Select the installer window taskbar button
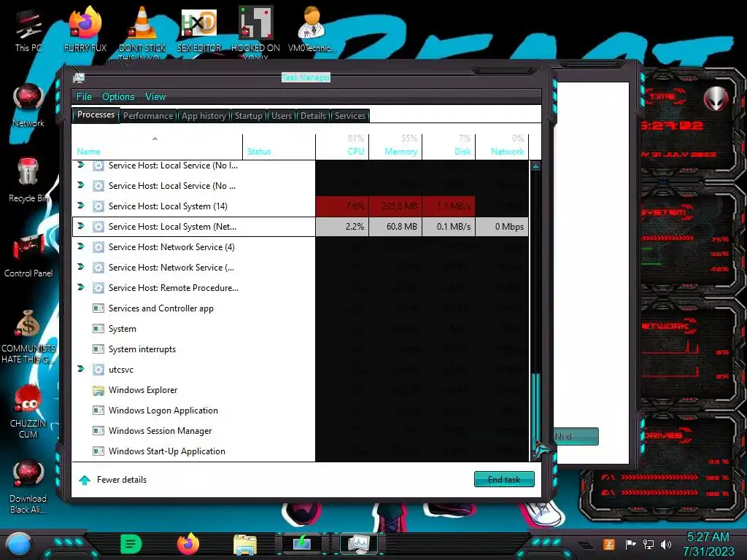Viewport: 747px width, 560px height. (302, 544)
